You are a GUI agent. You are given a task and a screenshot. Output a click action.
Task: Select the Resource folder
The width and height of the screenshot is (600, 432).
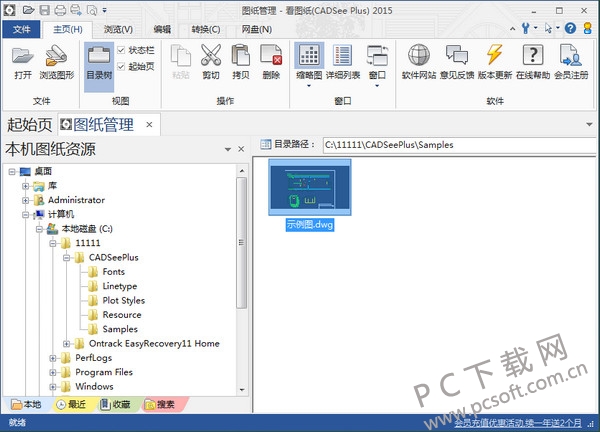click(x=122, y=315)
